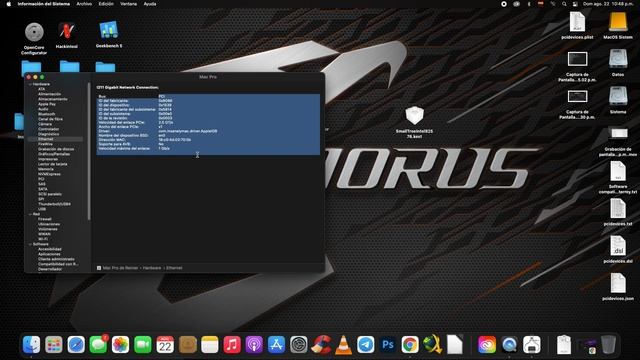Open the Hackintool desktop icon

[66, 31]
